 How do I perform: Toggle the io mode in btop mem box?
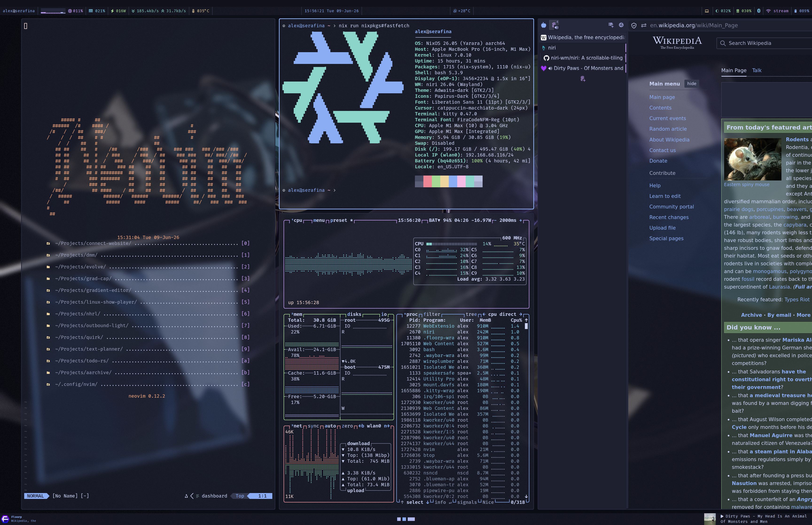[x=384, y=314]
